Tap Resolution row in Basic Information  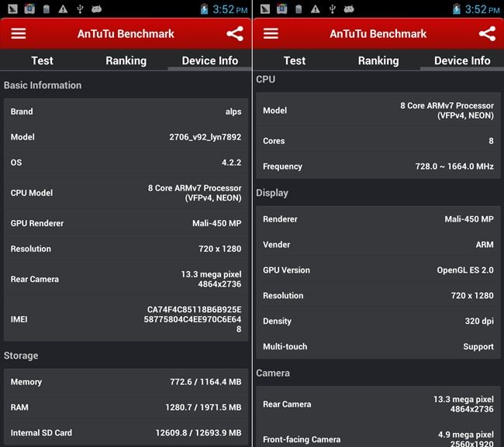(126, 249)
